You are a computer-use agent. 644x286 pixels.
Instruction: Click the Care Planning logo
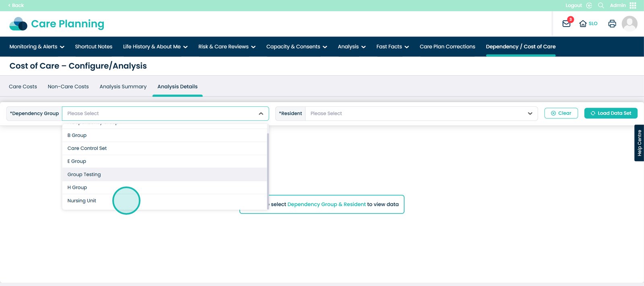(57, 24)
